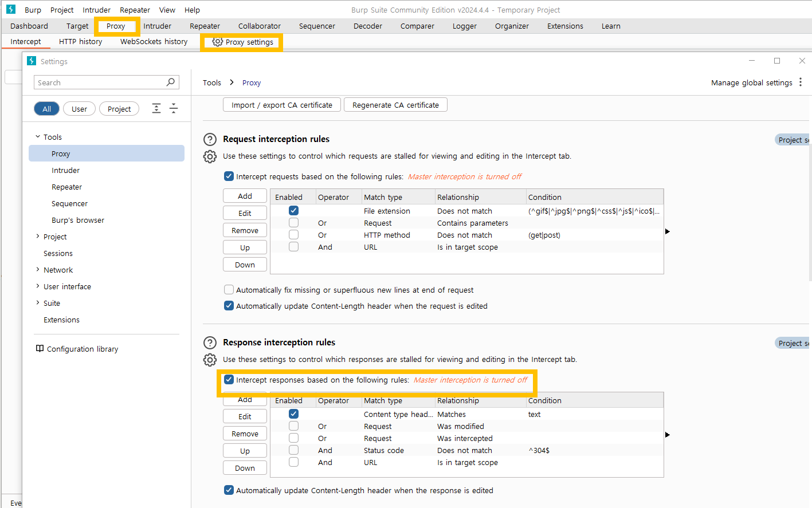This screenshot has height=508, width=812.
Task: Add a new request interception rule
Action: pyautogui.click(x=245, y=196)
